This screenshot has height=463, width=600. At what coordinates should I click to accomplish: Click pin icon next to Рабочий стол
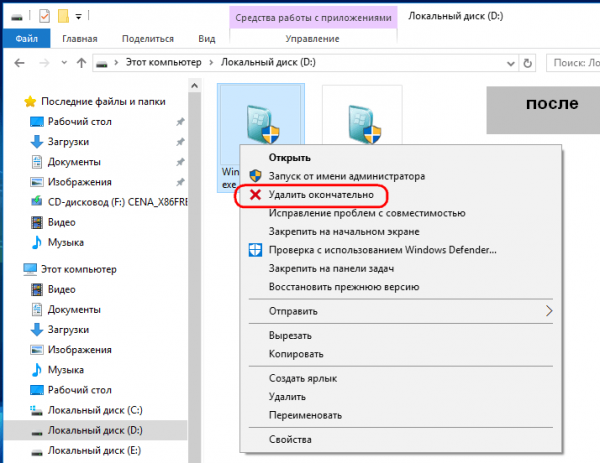(180, 122)
